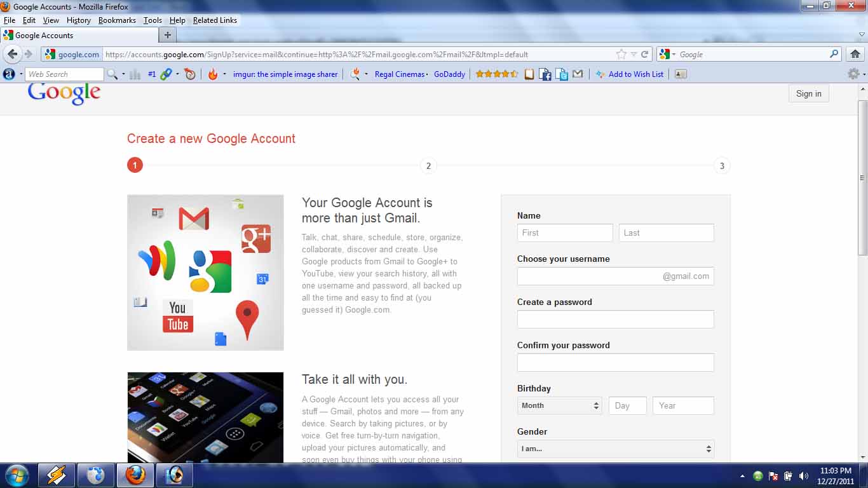Click the page vertical scrollbar thumb
This screenshot has width=868, height=488.
tap(862, 178)
